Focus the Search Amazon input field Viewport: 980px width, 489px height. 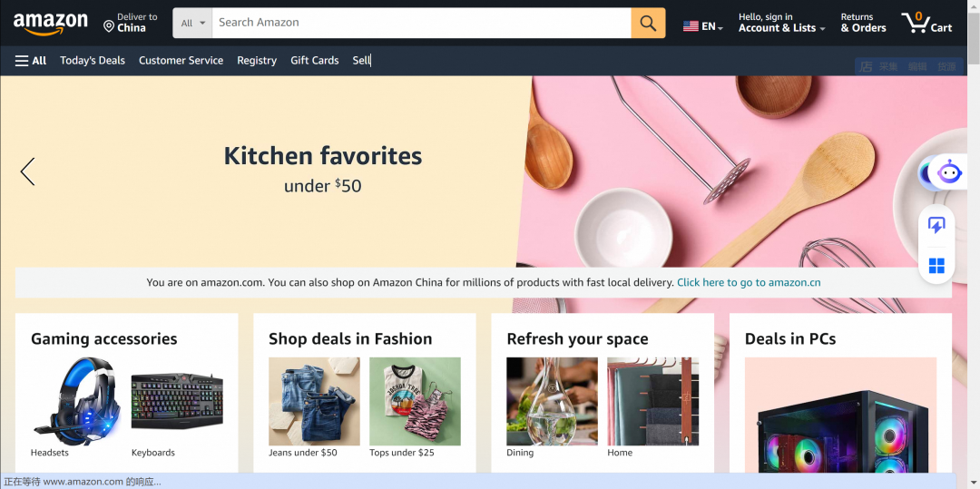(422, 23)
